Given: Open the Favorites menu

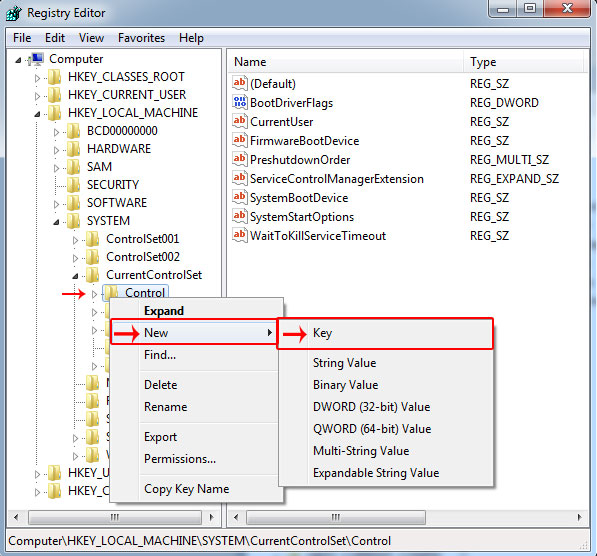Looking at the screenshot, I should tap(141, 38).
